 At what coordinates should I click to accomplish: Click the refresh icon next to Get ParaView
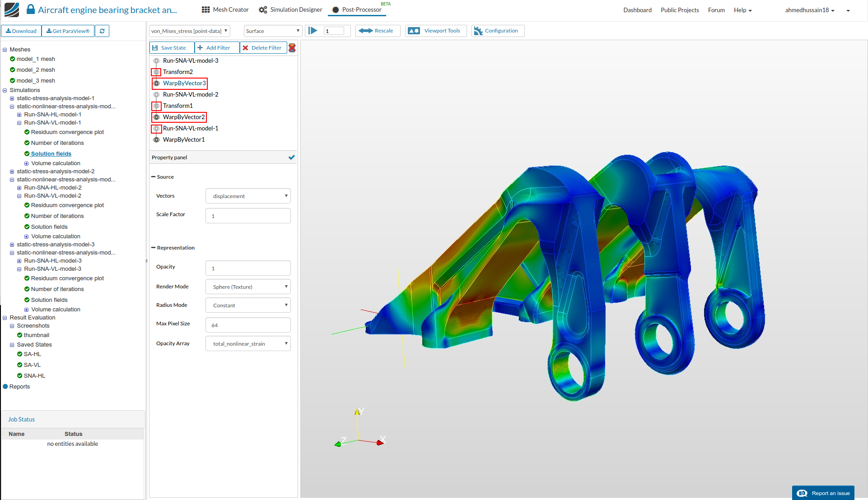[x=102, y=31]
